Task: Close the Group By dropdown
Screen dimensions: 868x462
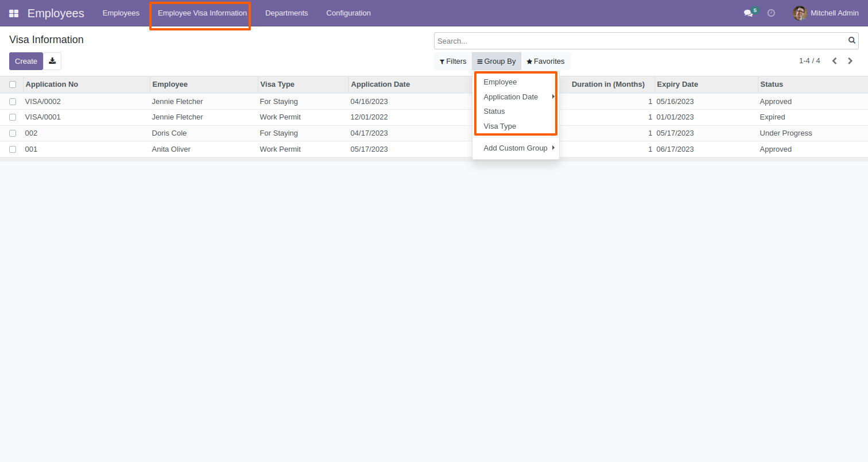Action: tap(497, 61)
